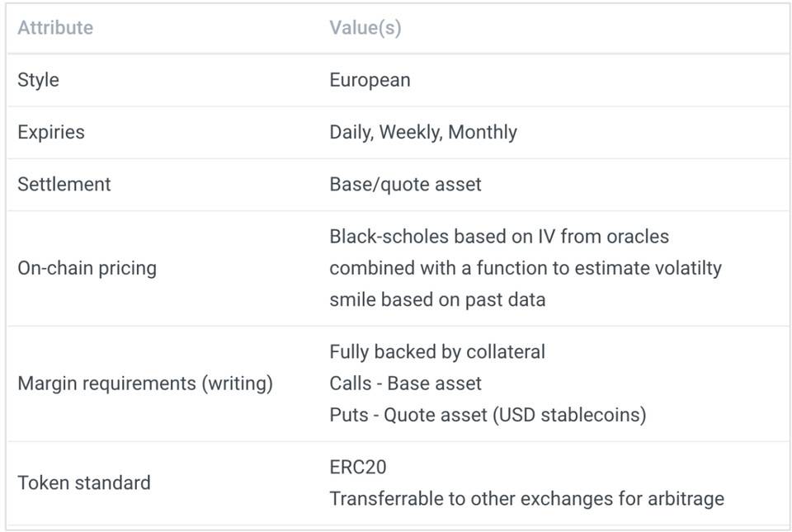The width and height of the screenshot is (792, 532).
Task: Click the smile based on past data line
Action: (x=437, y=300)
